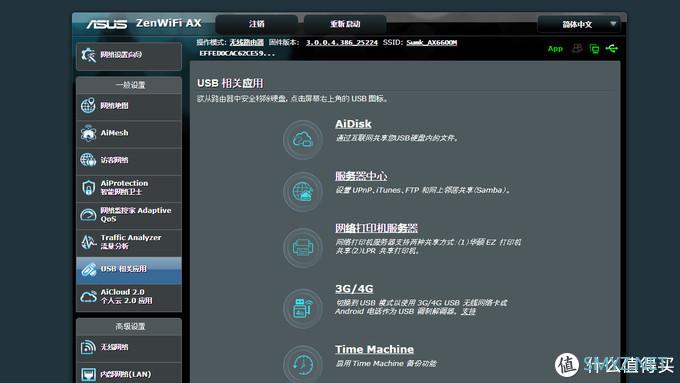The height and width of the screenshot is (383, 680).
Task: Click firmware version 3.0.0.4.386_25224 link
Action: (342, 43)
